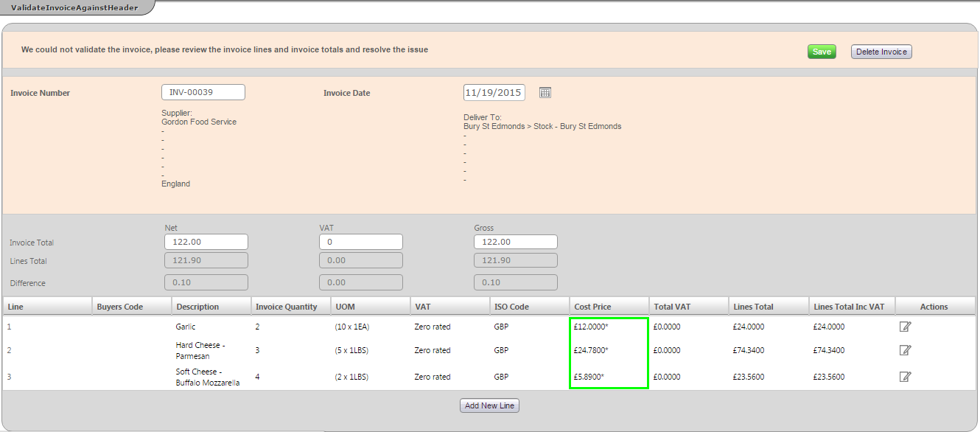Edit the Garlic invoice line
This screenshot has height=432, width=980.
coord(906,327)
